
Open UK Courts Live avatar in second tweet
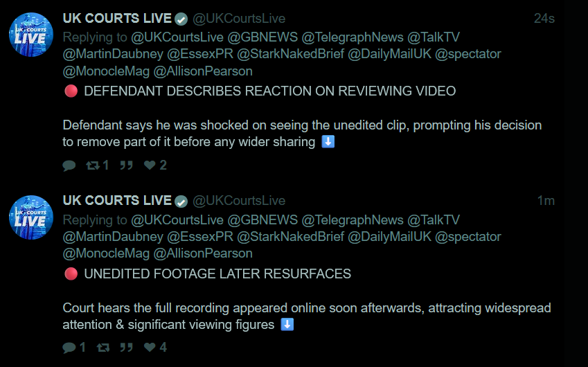[31, 217]
